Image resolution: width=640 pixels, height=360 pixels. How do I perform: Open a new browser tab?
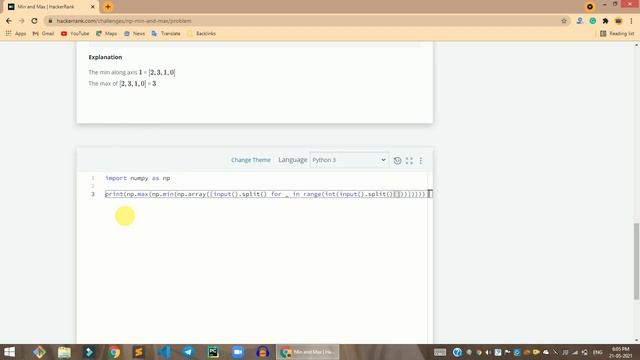108,7
